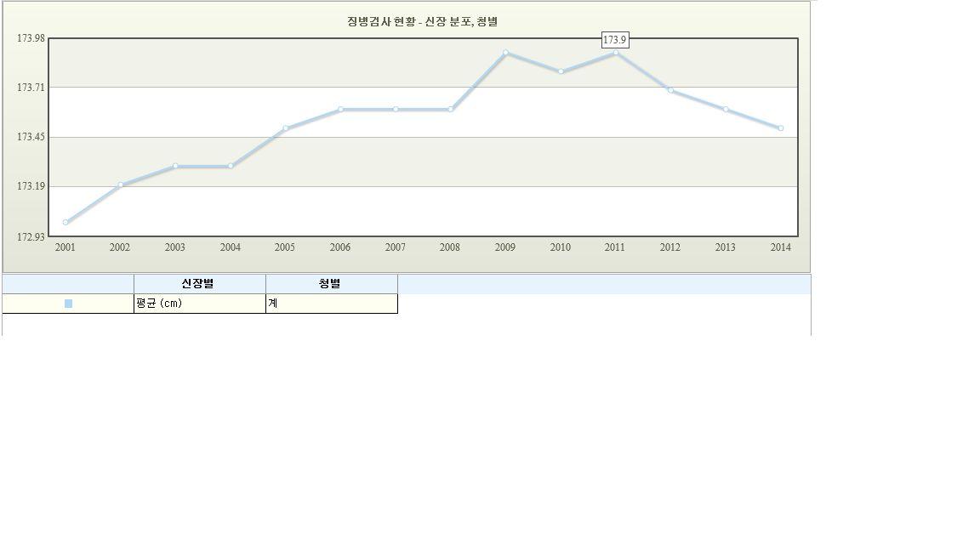Click the 173.71 y-axis label

[31, 88]
